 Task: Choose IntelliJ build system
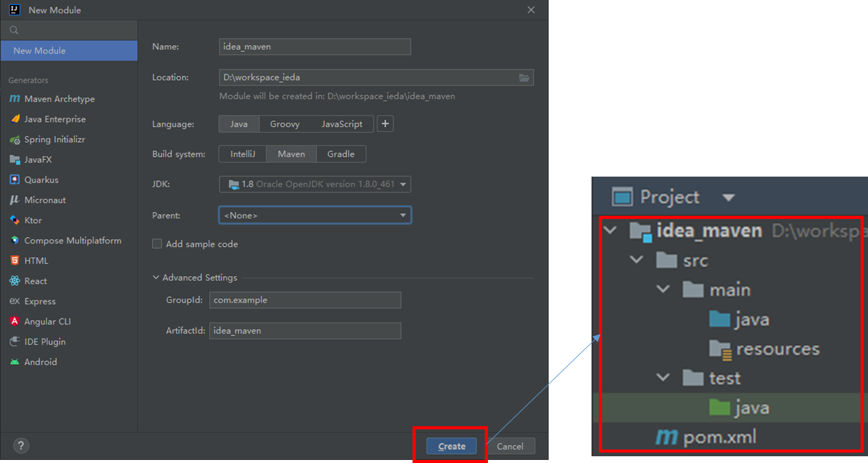point(243,154)
